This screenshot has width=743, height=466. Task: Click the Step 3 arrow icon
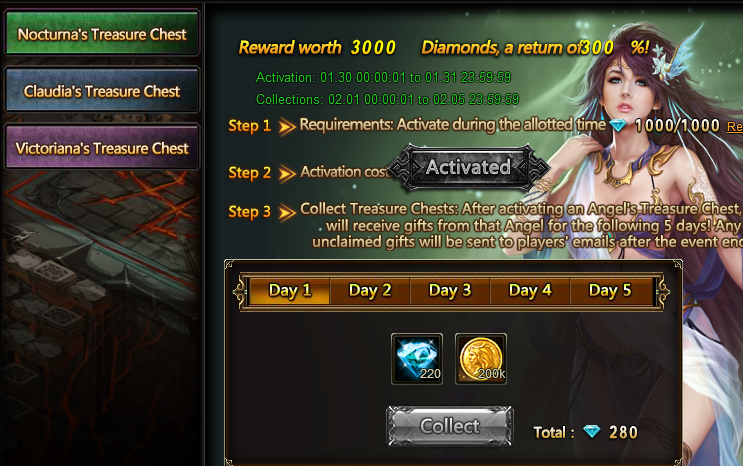pos(287,212)
